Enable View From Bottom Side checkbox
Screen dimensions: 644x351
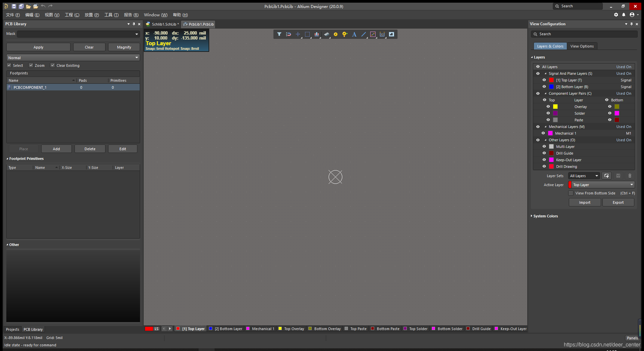click(571, 193)
